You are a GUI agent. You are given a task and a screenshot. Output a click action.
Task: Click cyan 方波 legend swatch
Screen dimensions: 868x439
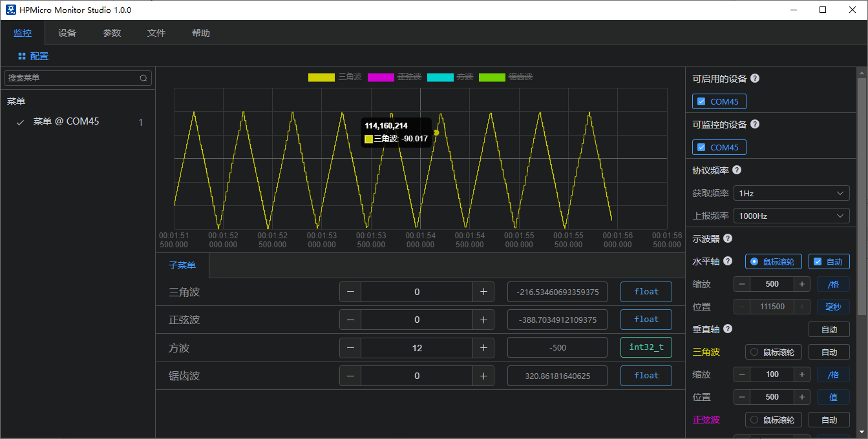click(x=440, y=77)
